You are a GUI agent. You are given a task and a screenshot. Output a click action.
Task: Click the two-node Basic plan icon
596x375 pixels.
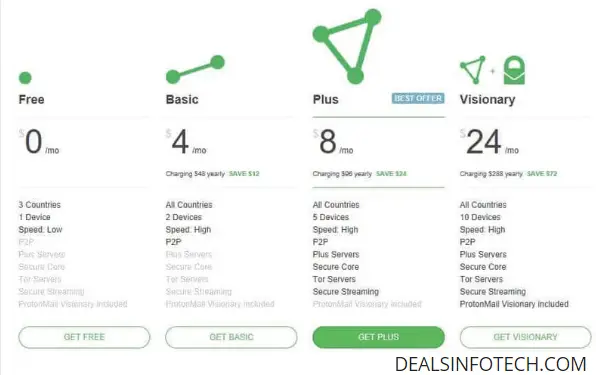click(x=195, y=69)
